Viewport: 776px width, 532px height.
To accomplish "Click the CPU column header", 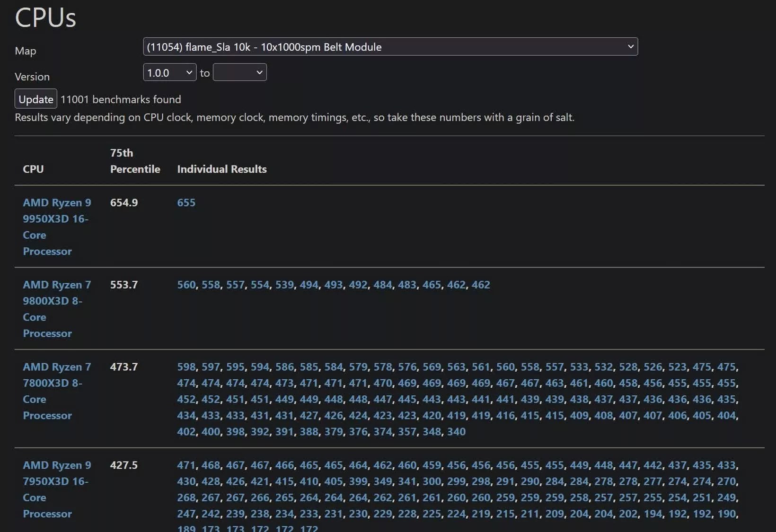I will point(33,169).
